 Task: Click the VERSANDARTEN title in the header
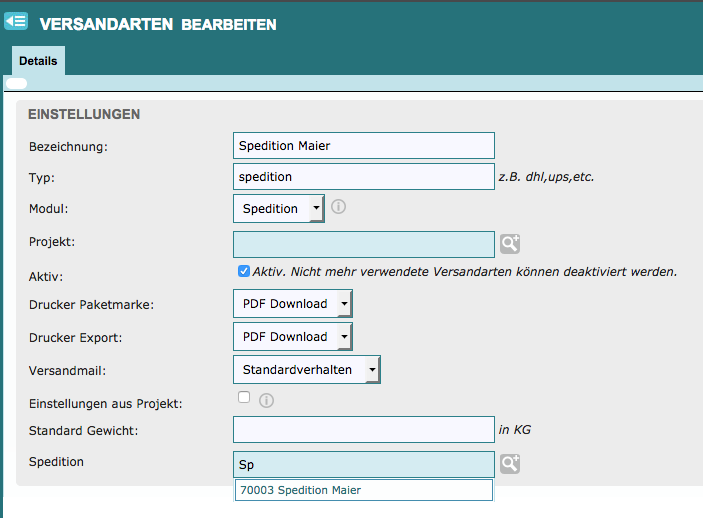(x=106, y=24)
